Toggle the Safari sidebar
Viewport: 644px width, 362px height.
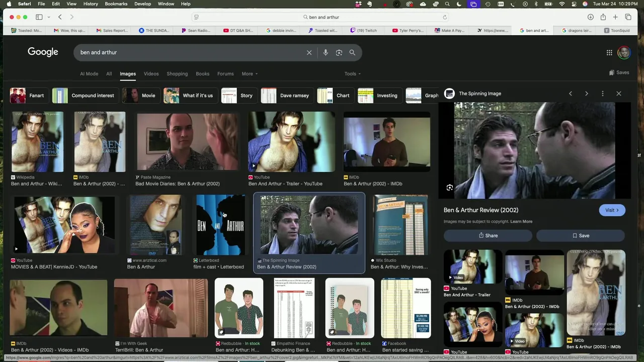pos(39,17)
